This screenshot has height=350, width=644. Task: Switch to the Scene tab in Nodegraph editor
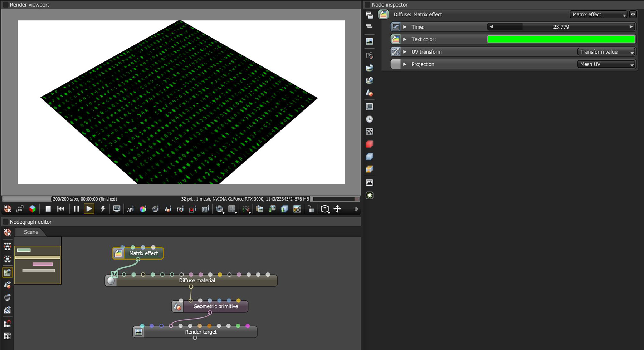coord(31,232)
